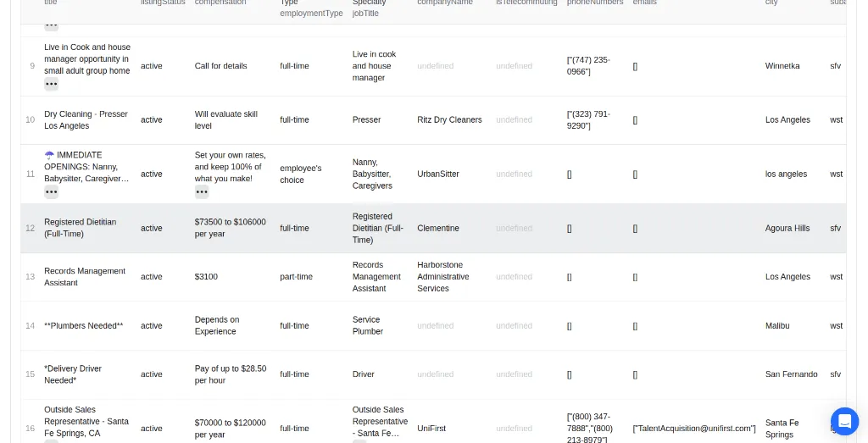Screen dimensions: 868x443
Task: Click the Clementine company cell
Action: (x=438, y=229)
